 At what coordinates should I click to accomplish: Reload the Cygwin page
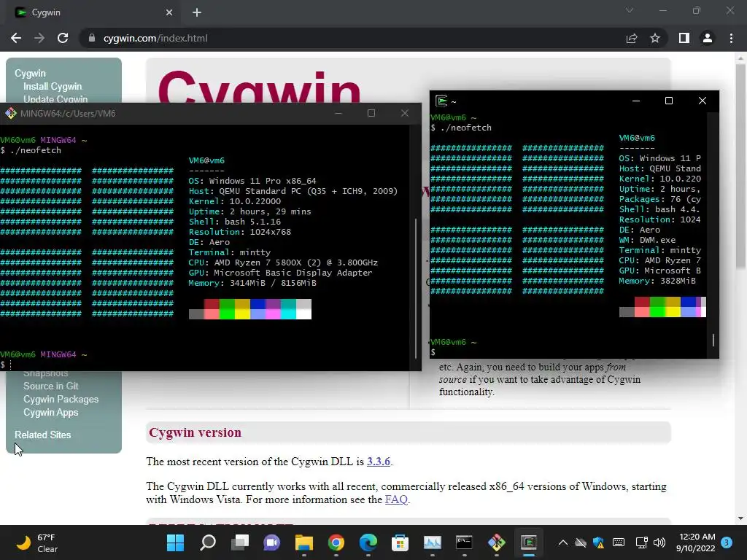click(x=63, y=38)
